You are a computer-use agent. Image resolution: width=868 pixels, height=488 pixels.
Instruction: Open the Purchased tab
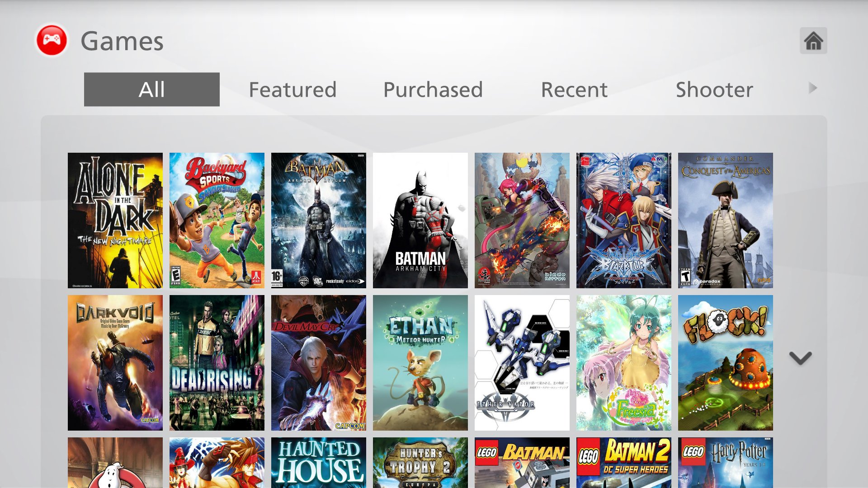(433, 89)
